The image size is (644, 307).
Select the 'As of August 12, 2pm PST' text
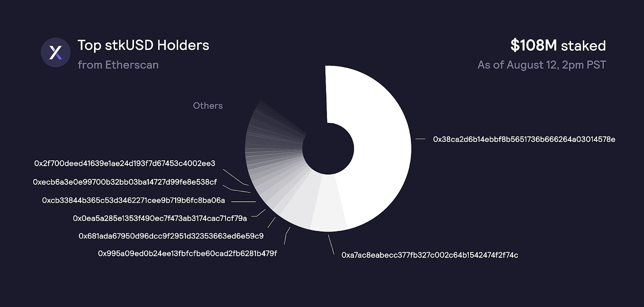pyautogui.click(x=542, y=65)
